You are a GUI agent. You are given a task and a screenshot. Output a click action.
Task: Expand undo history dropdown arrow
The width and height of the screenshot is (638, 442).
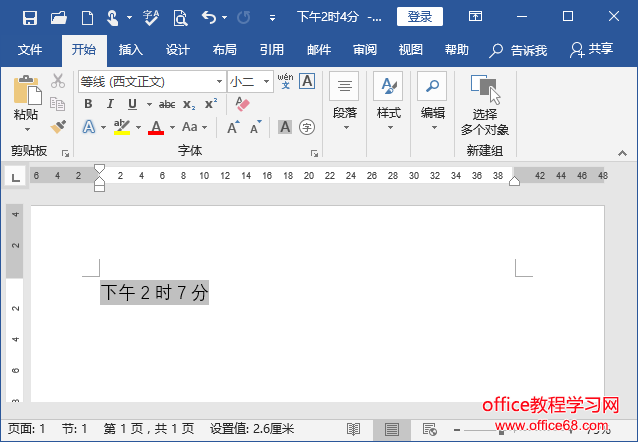coord(225,18)
